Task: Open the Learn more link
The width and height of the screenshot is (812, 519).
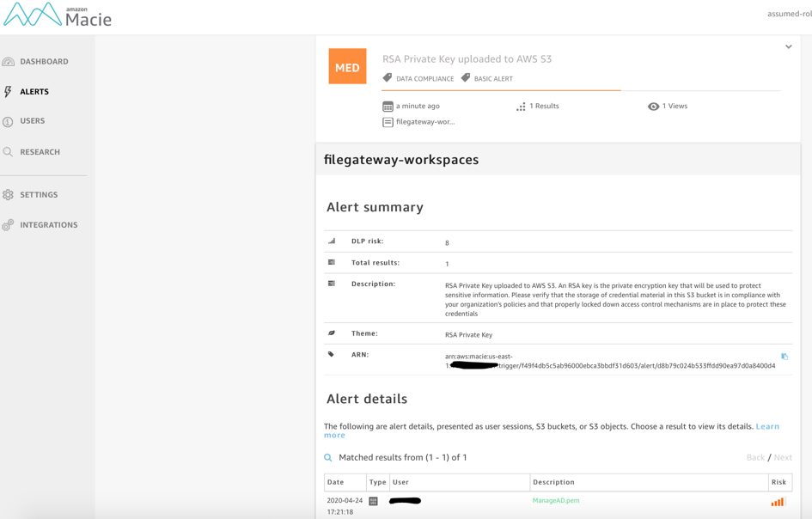Action: pos(767,426)
